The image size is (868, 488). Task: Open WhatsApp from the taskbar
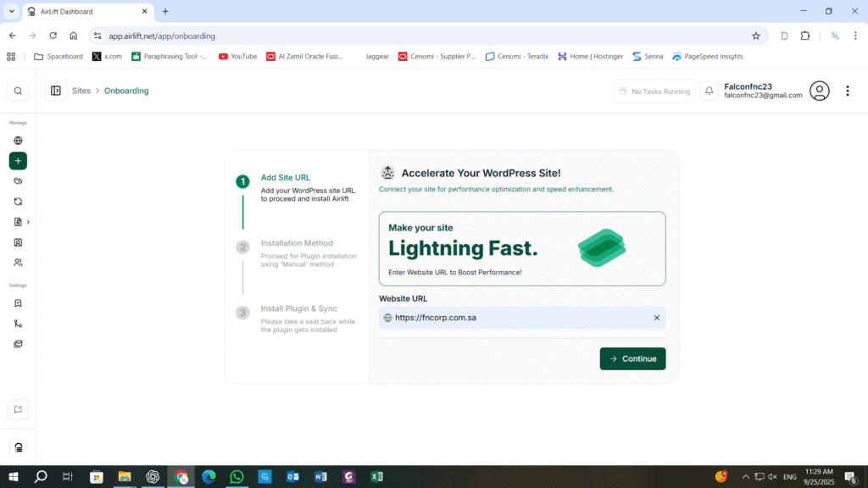(x=237, y=477)
